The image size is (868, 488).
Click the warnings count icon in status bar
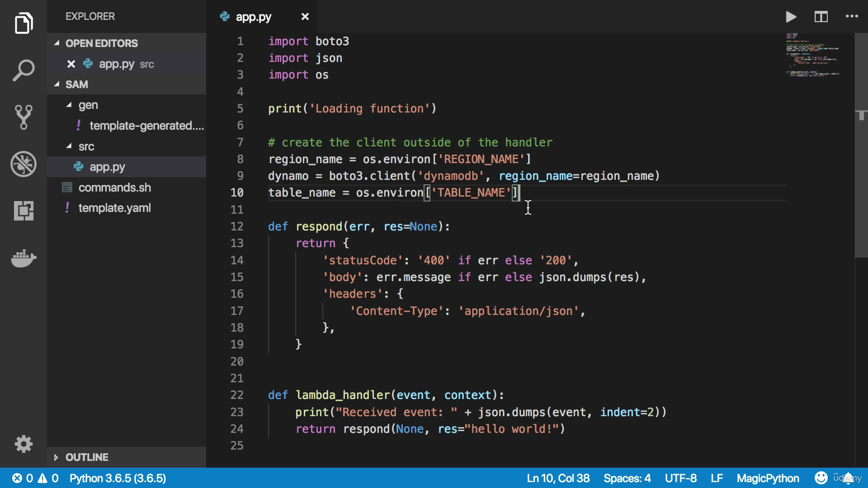tap(42, 478)
